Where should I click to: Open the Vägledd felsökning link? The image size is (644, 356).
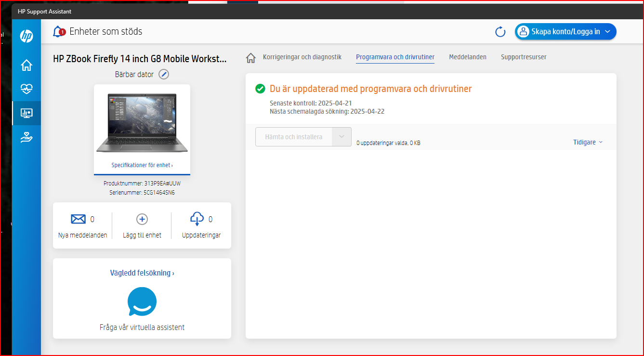pyautogui.click(x=142, y=273)
